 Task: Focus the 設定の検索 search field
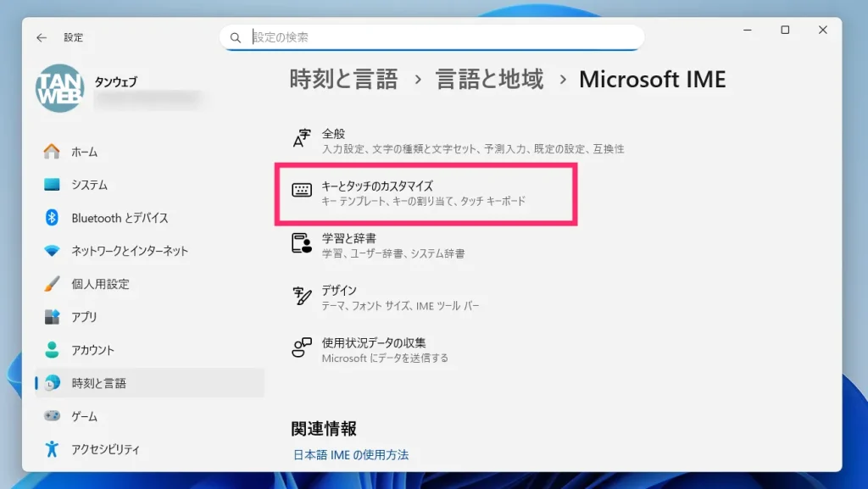pos(431,37)
